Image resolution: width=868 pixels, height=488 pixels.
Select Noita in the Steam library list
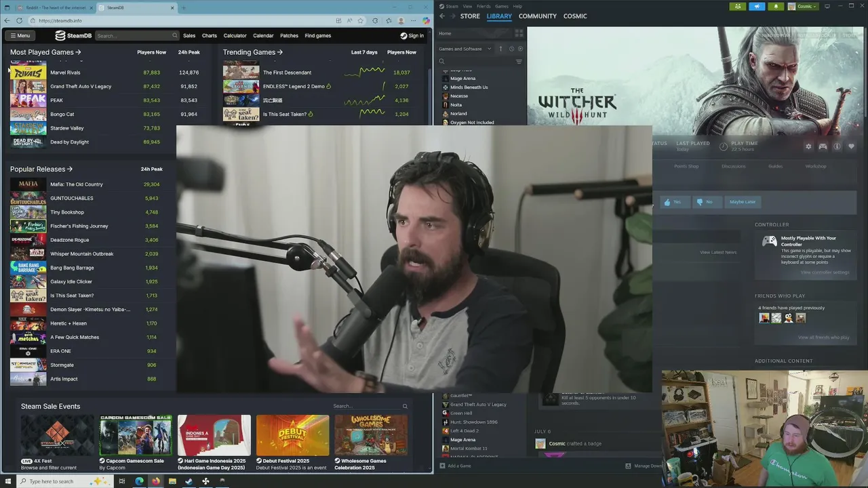[x=456, y=105]
